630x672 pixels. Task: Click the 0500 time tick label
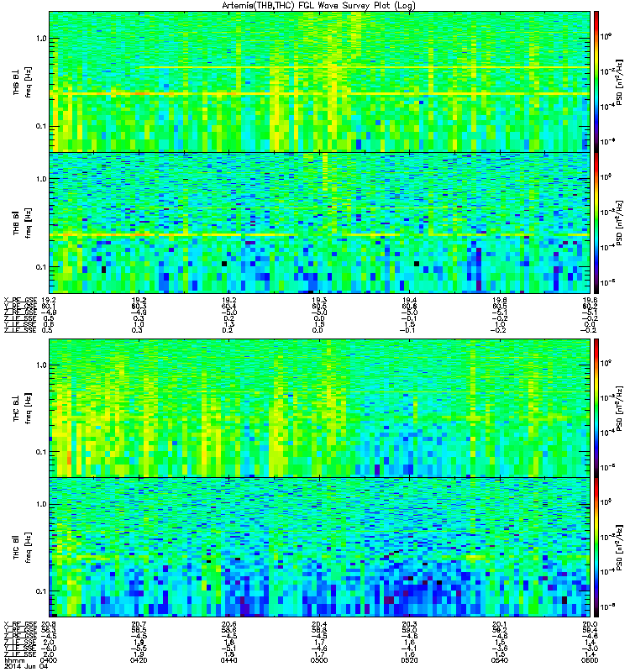(319, 660)
